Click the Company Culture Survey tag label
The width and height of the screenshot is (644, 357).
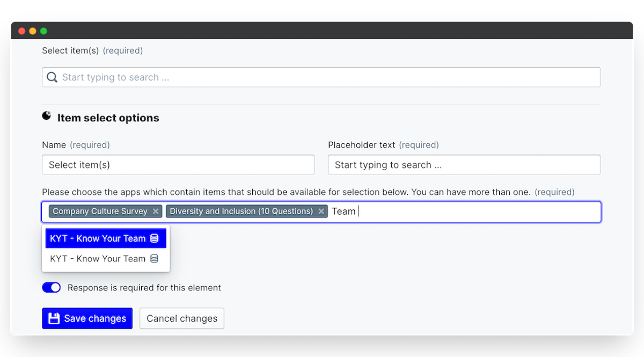[x=100, y=212]
